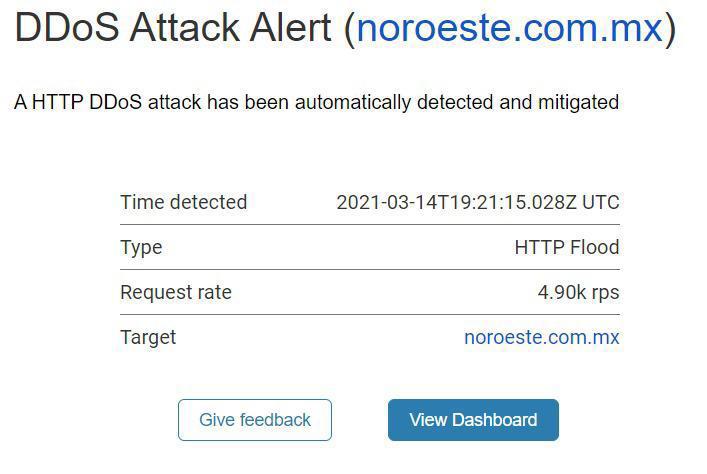Click the word detected in the description sentence

point(454,102)
